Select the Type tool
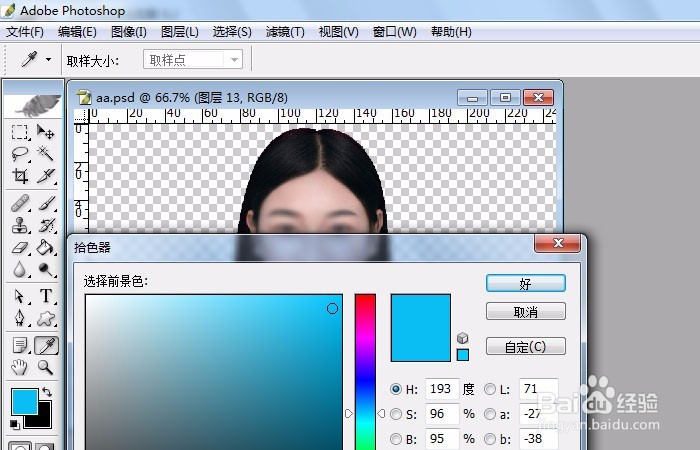 (45, 296)
